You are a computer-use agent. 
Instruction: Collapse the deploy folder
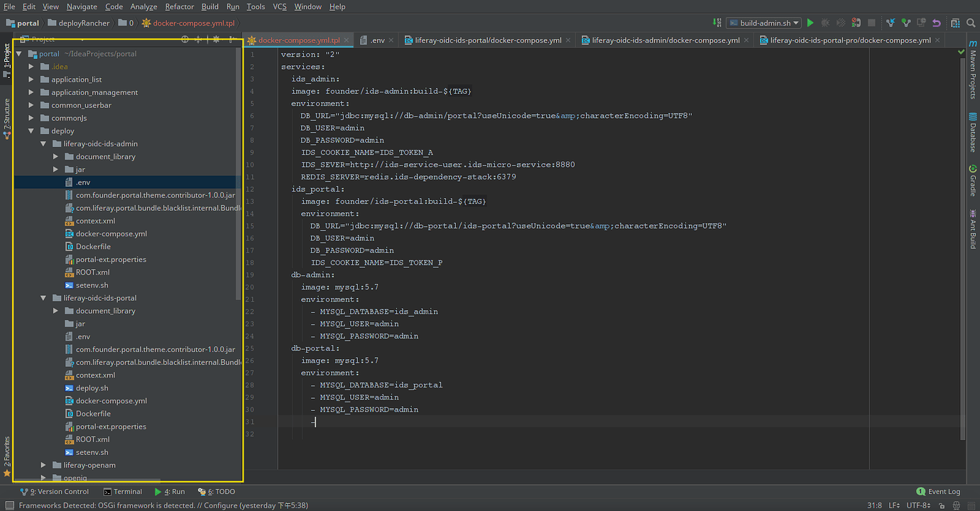click(31, 131)
